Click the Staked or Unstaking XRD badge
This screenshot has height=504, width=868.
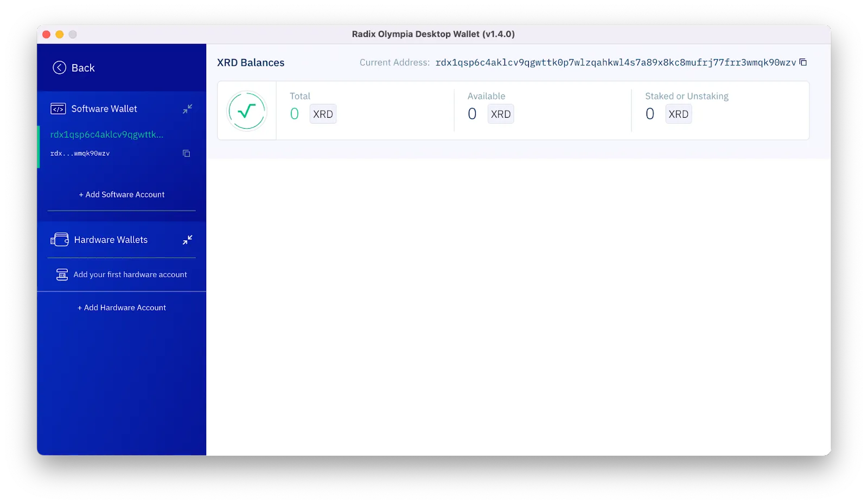[x=679, y=114]
